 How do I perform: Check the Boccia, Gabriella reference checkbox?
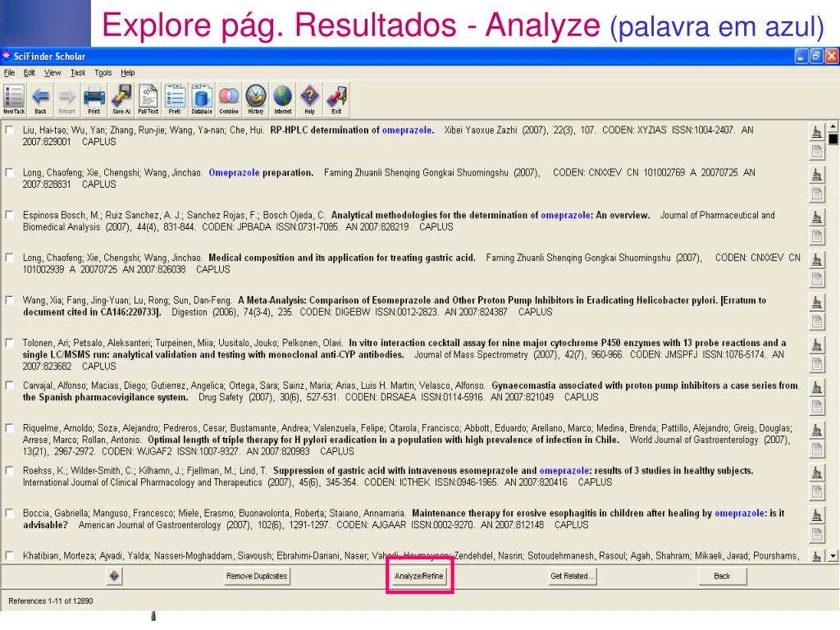[x=9, y=514]
